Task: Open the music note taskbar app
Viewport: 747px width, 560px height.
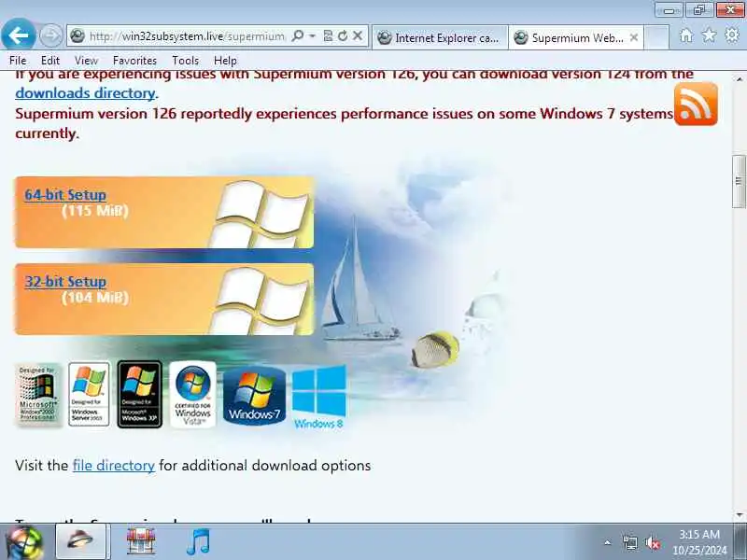Action: (x=198, y=542)
